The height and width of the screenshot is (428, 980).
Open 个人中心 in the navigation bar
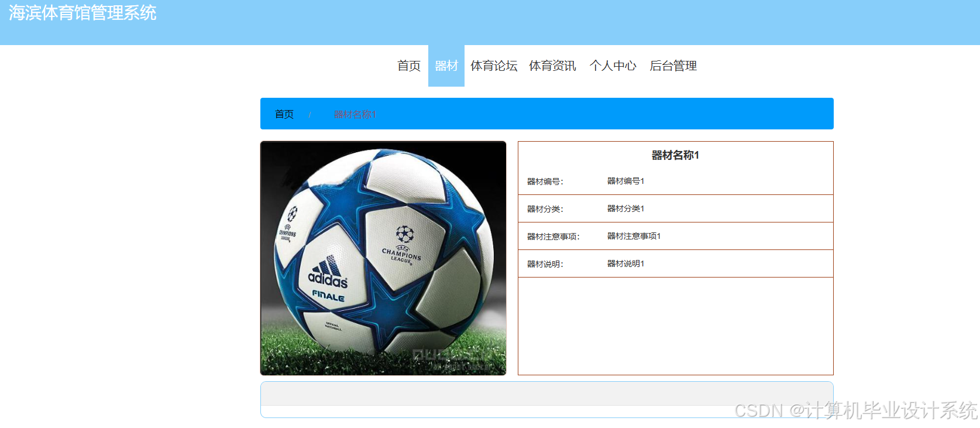(613, 66)
